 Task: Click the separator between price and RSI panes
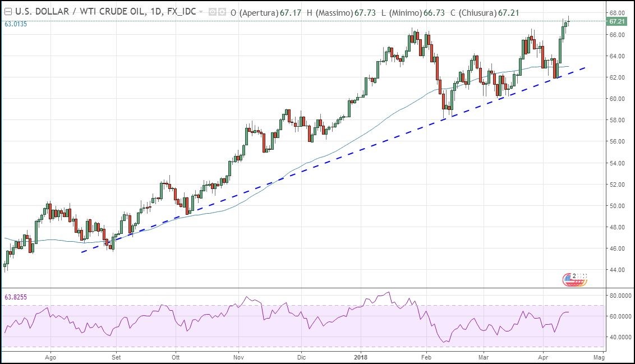pyautogui.click(x=303, y=288)
